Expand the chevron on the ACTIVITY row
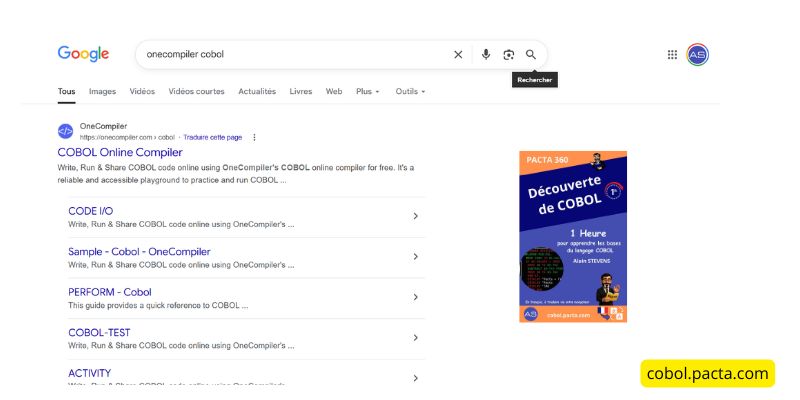 (x=415, y=378)
